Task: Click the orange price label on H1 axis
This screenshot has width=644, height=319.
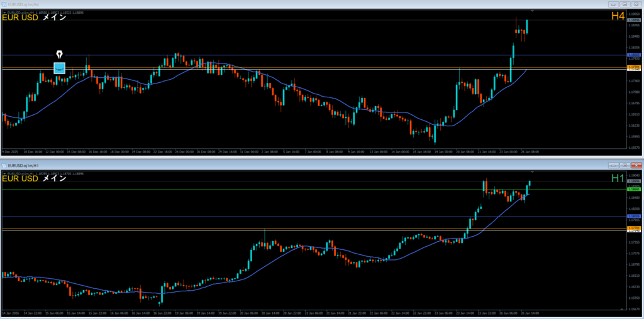Action: [x=633, y=227]
